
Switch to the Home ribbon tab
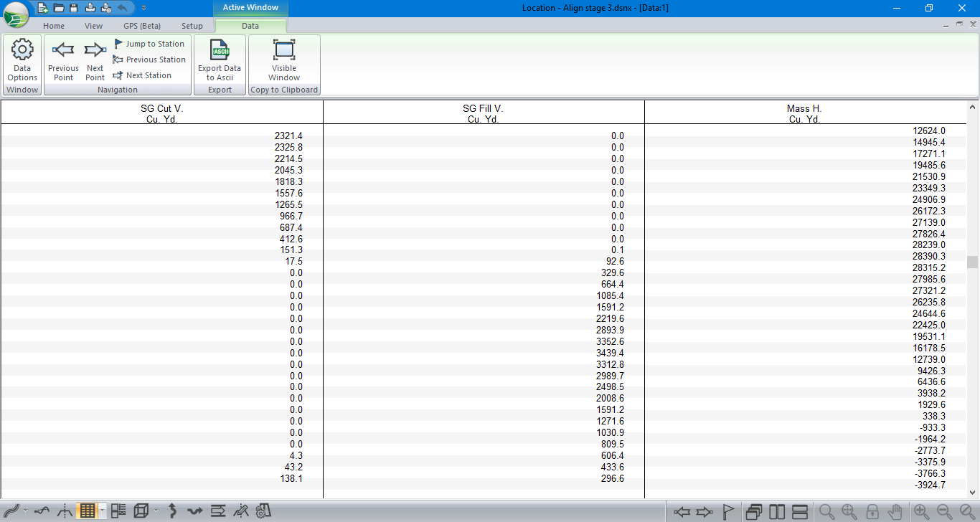54,26
